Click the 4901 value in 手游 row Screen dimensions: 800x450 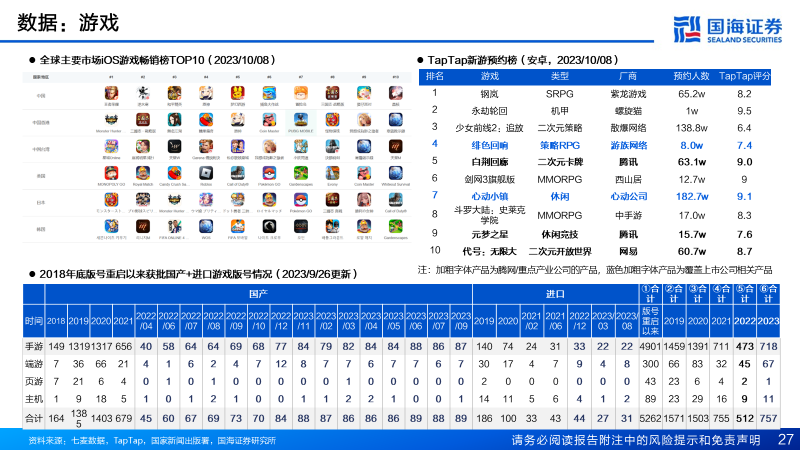coord(650,346)
